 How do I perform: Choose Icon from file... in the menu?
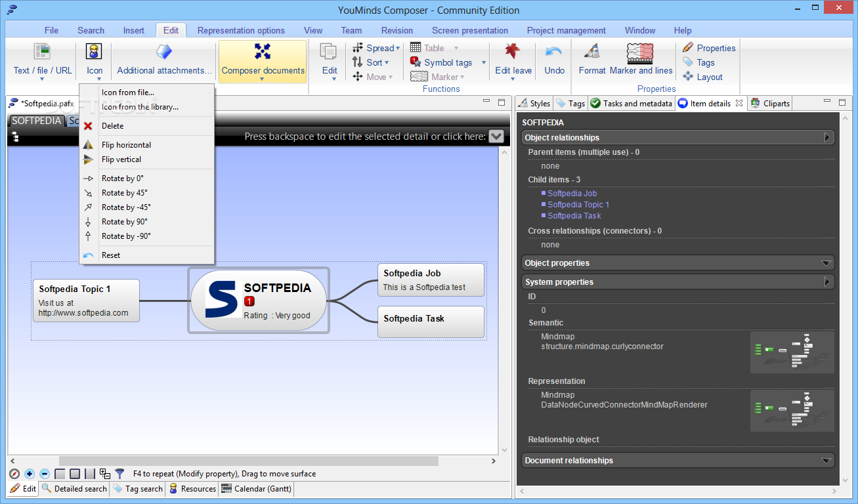[147, 93]
